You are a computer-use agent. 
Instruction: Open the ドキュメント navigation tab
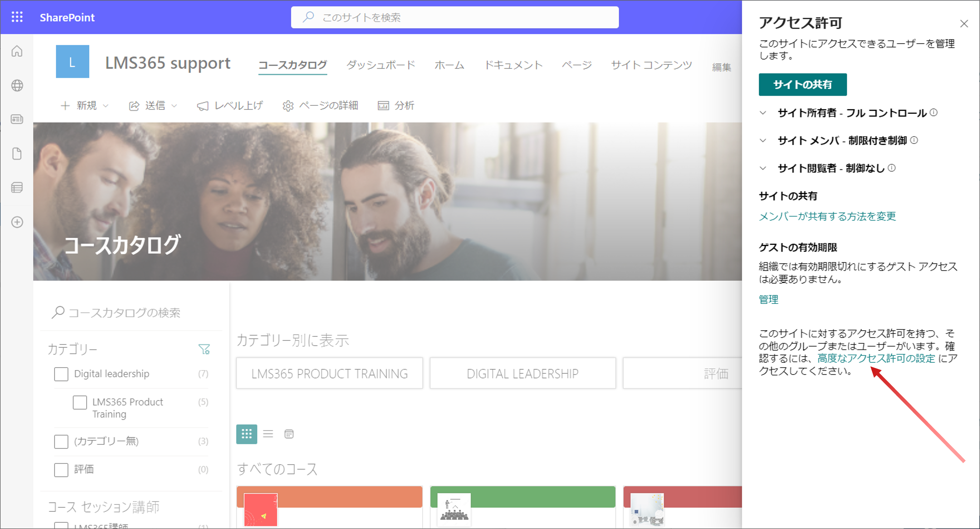[513, 65]
